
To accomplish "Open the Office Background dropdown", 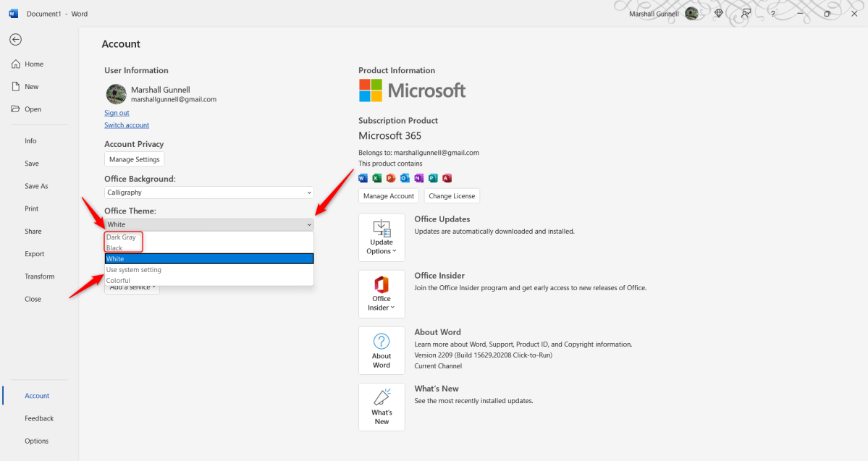I will 209,192.
